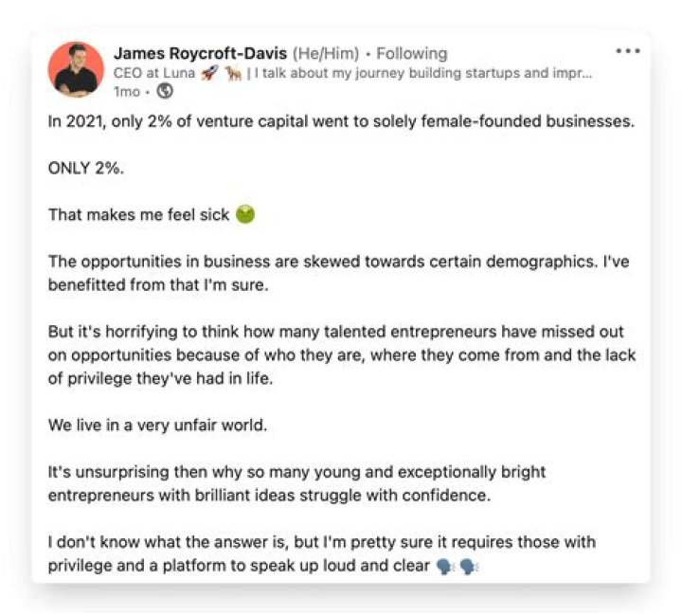The image size is (682, 616).
Task: Click the last speaking head emoji
Action: point(469,567)
